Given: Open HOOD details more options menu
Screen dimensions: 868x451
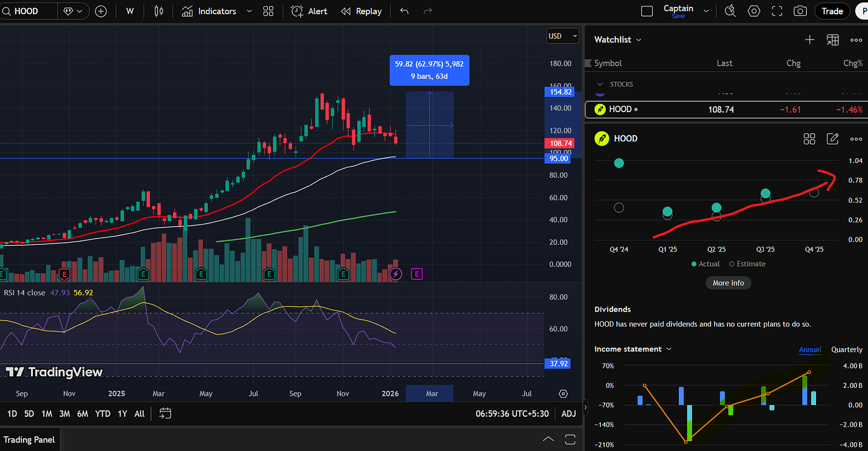Looking at the screenshot, I should point(856,139).
